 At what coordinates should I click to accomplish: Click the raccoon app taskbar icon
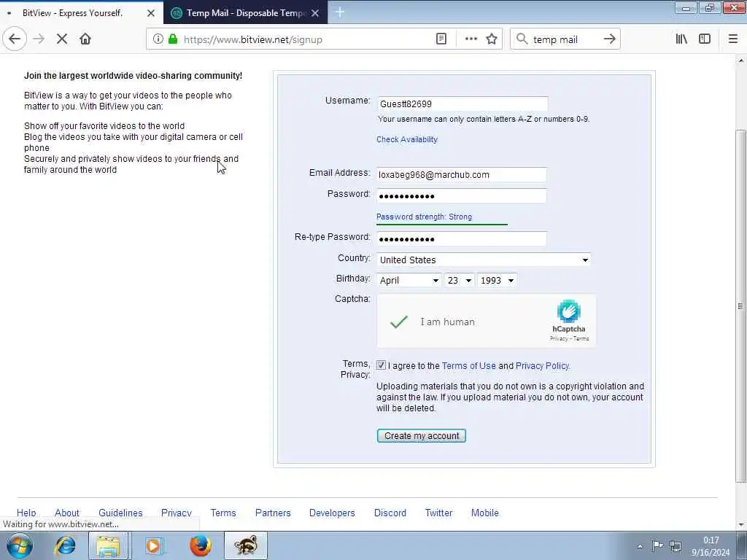[246, 545]
